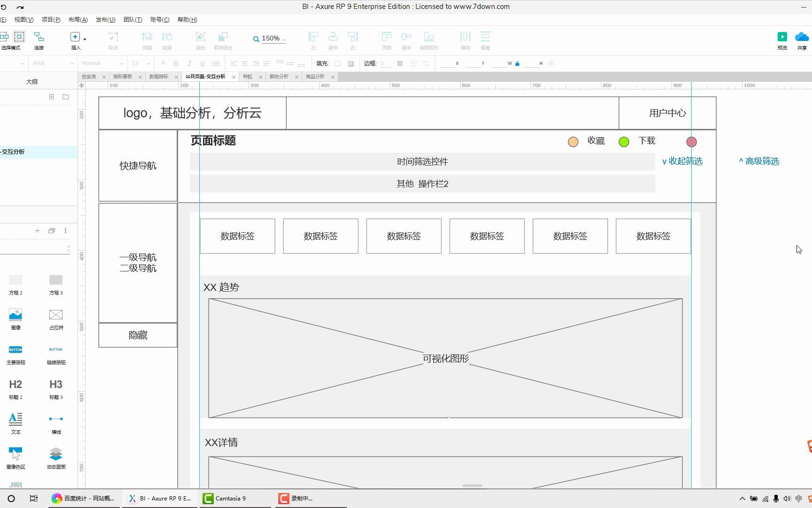Click the add folder icon in pages panel

pyautogui.click(x=65, y=97)
